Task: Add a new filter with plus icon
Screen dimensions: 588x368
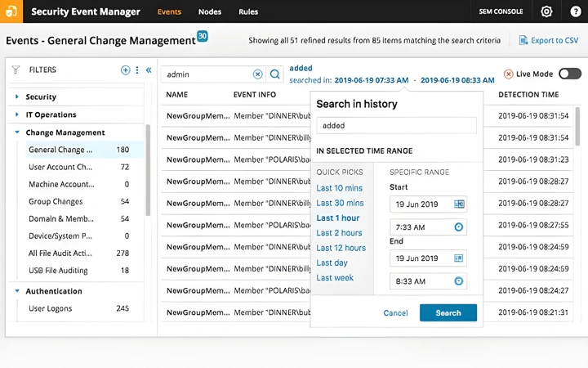Action: click(x=125, y=70)
